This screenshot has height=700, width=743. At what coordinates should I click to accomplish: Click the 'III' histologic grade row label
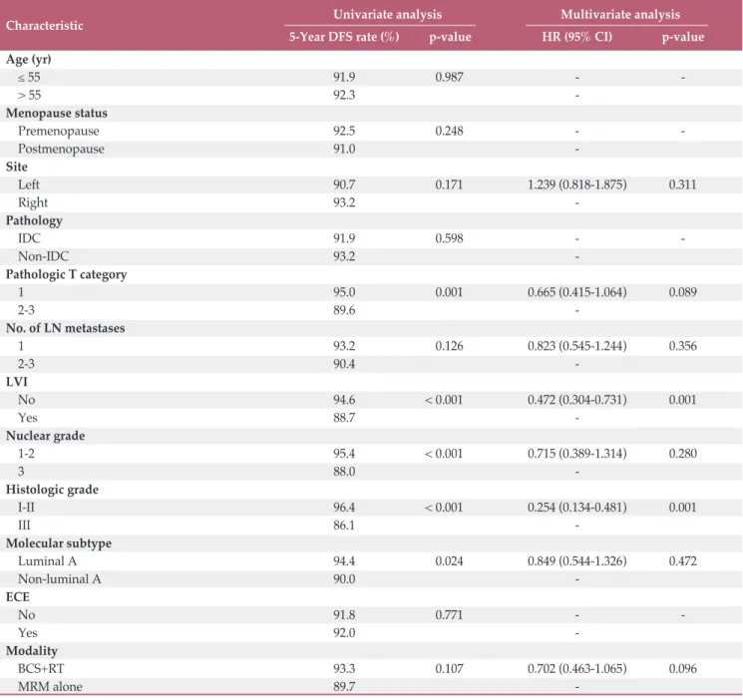pyautogui.click(x=24, y=525)
